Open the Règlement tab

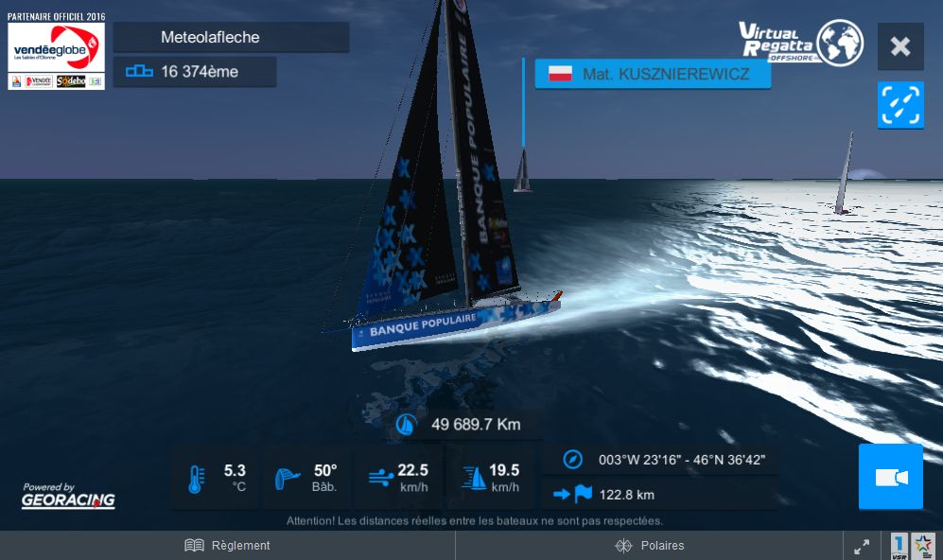227,545
